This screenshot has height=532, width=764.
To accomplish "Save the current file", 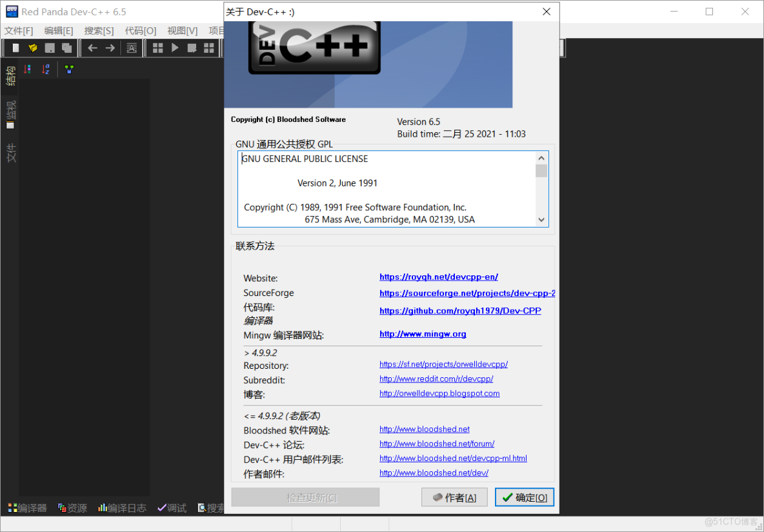I will pos(50,47).
